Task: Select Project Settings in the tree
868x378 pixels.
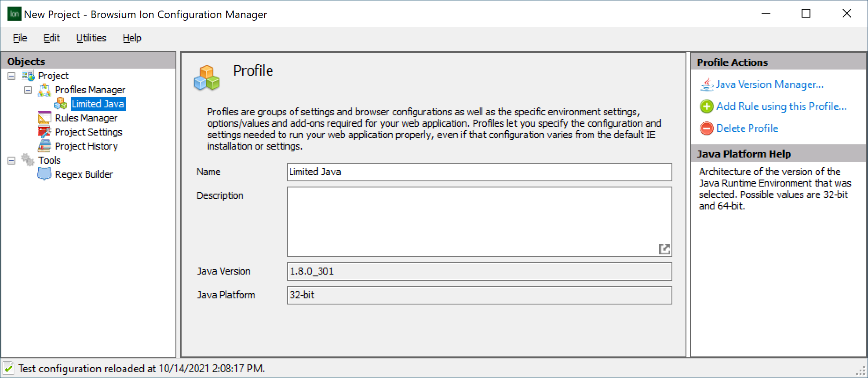Action: coord(88,132)
